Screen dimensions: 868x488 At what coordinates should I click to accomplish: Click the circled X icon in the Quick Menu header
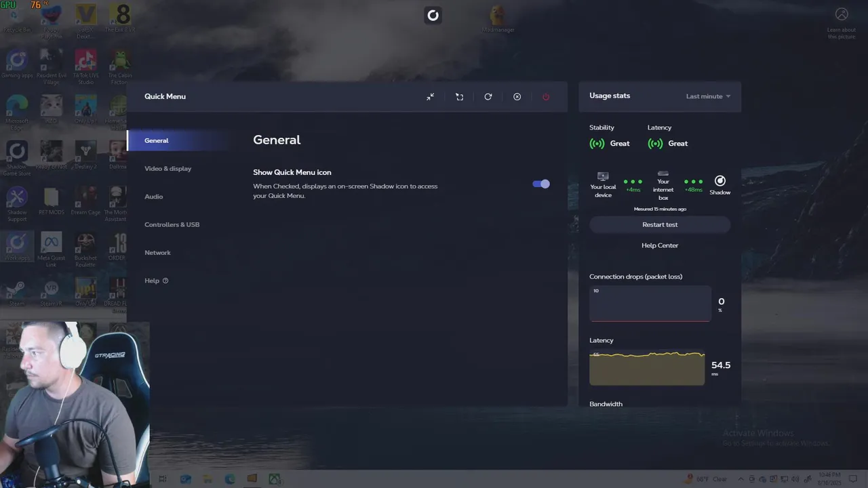517,97
